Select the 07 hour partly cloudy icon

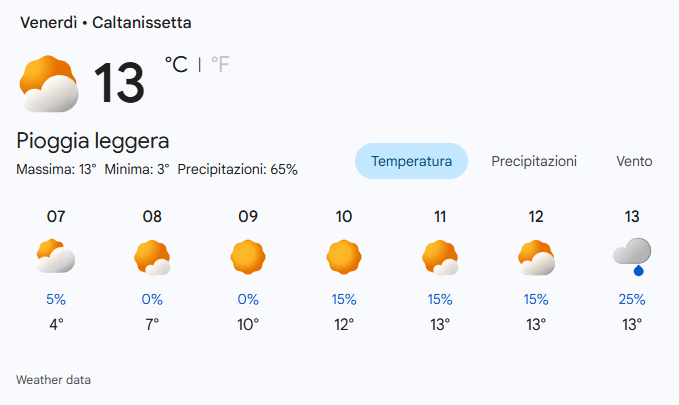56,258
